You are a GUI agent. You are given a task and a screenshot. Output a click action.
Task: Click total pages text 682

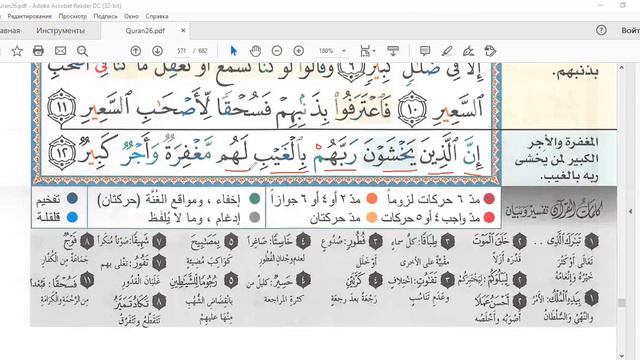[203, 51]
